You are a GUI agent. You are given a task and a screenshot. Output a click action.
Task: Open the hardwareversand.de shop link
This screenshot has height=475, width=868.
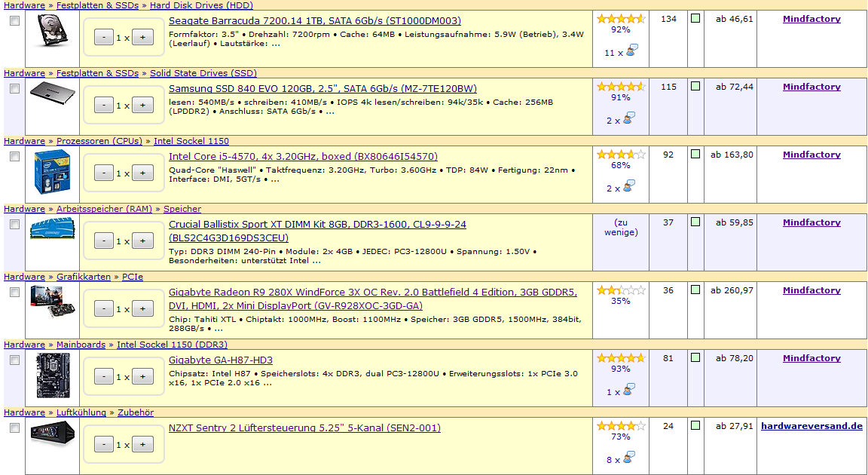(x=811, y=426)
